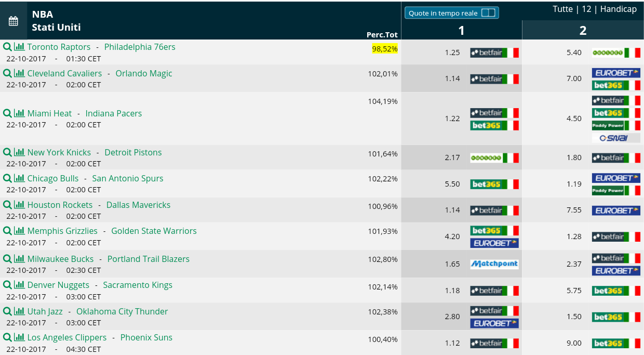This screenshot has width=644, height=355.
Task: Open the Golden State Warriors team link
Action: pyautogui.click(x=154, y=231)
